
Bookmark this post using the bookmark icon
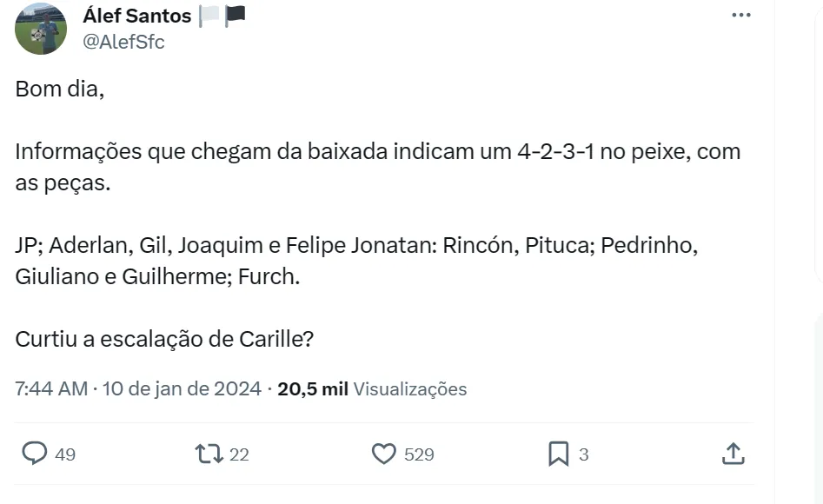point(559,454)
